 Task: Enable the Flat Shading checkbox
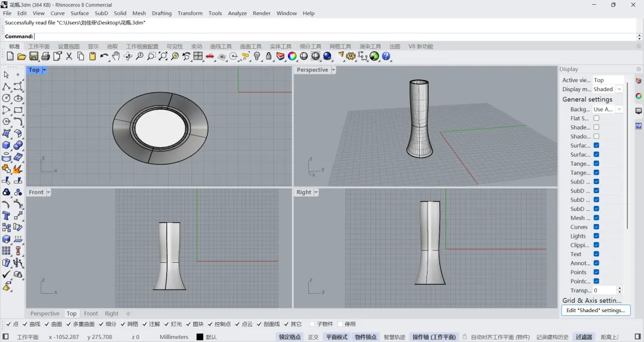596,118
